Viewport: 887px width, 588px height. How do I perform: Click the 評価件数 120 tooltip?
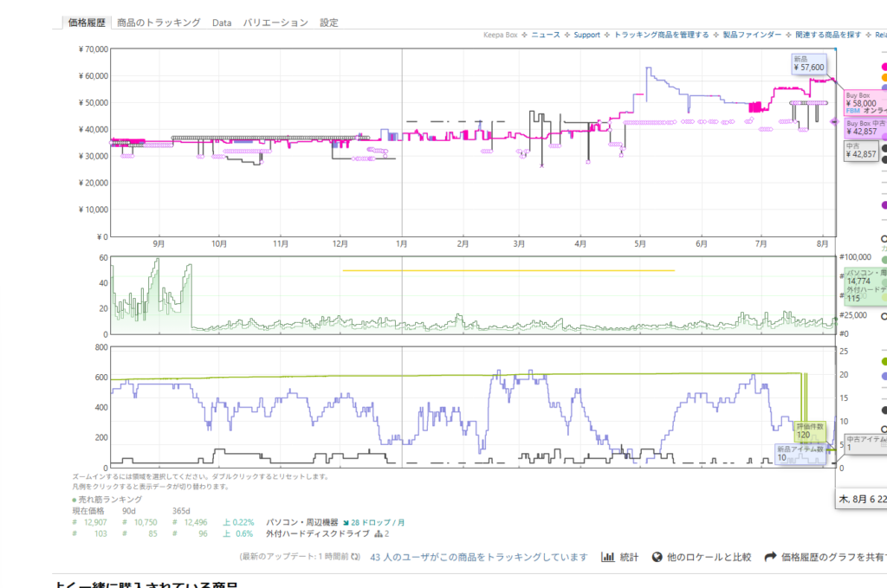pyautogui.click(x=810, y=430)
